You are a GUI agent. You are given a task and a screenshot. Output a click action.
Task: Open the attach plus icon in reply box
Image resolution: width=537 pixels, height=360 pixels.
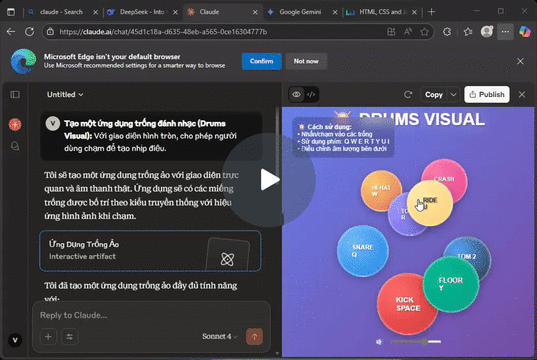[x=48, y=337]
